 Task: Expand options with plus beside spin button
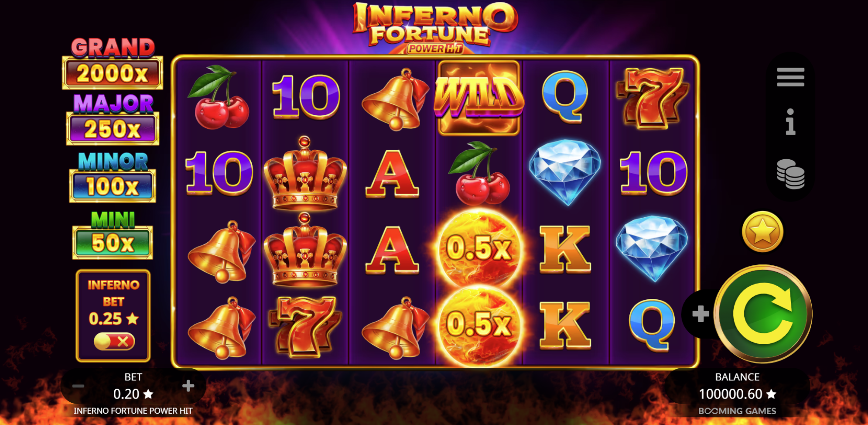click(701, 314)
